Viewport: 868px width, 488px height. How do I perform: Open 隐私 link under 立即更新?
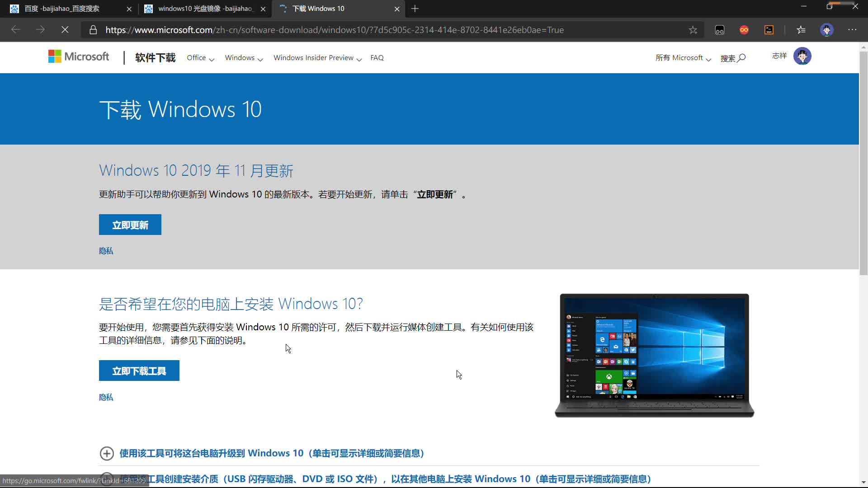tap(106, 251)
